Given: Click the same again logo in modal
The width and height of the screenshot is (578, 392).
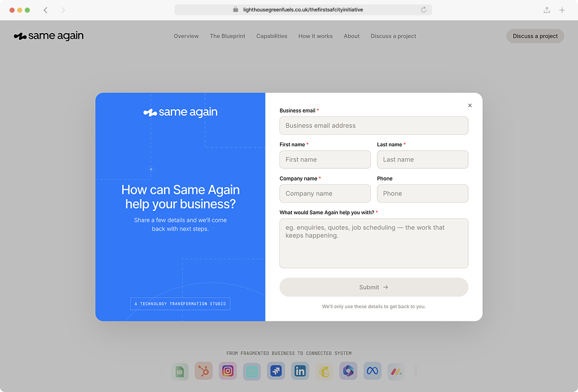Looking at the screenshot, I should click(180, 112).
